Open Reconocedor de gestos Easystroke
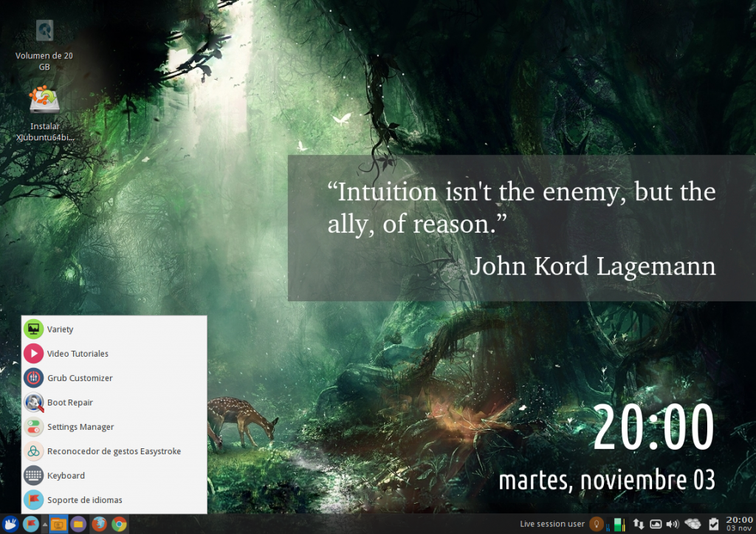756x534 pixels. 114,451
